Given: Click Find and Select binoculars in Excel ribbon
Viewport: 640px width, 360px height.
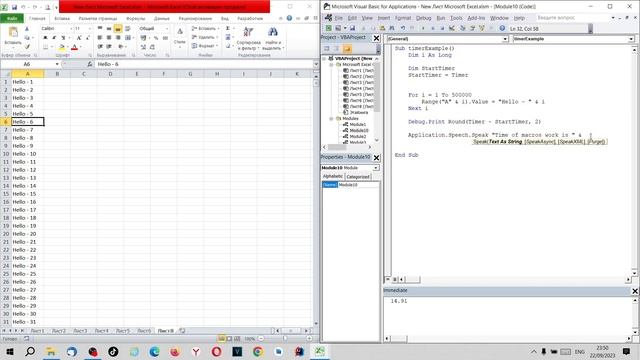Looking at the screenshot, I should point(273,32).
